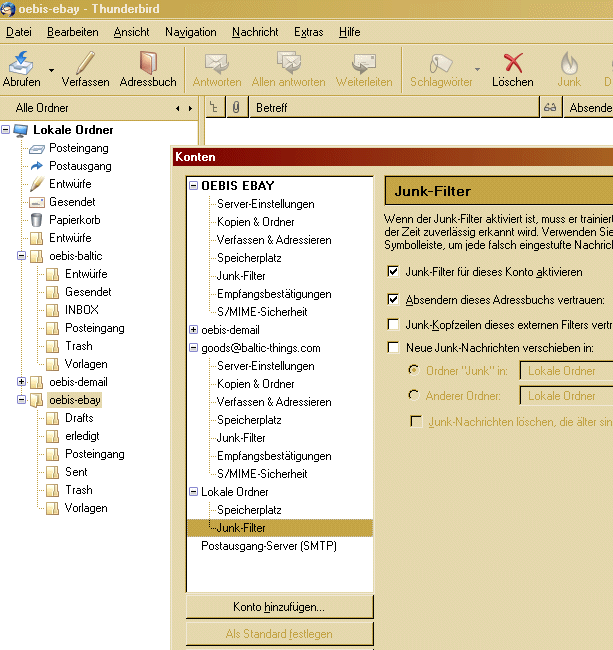
Task: Select the INBOX folder under oebis-baltic
Action: (x=82, y=310)
